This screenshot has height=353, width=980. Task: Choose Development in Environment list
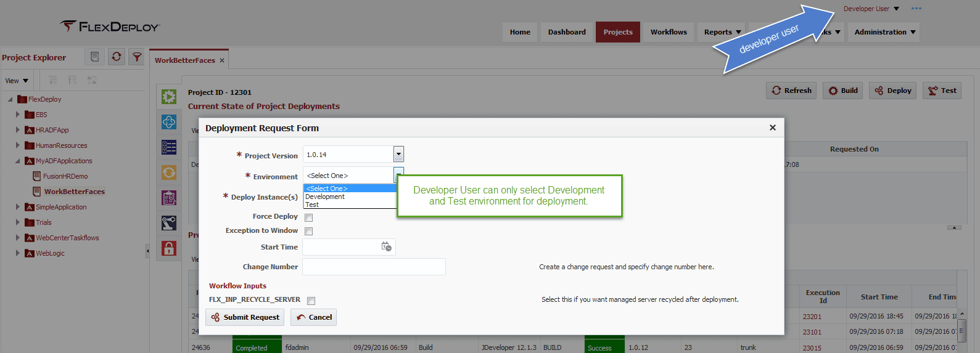[350, 197]
